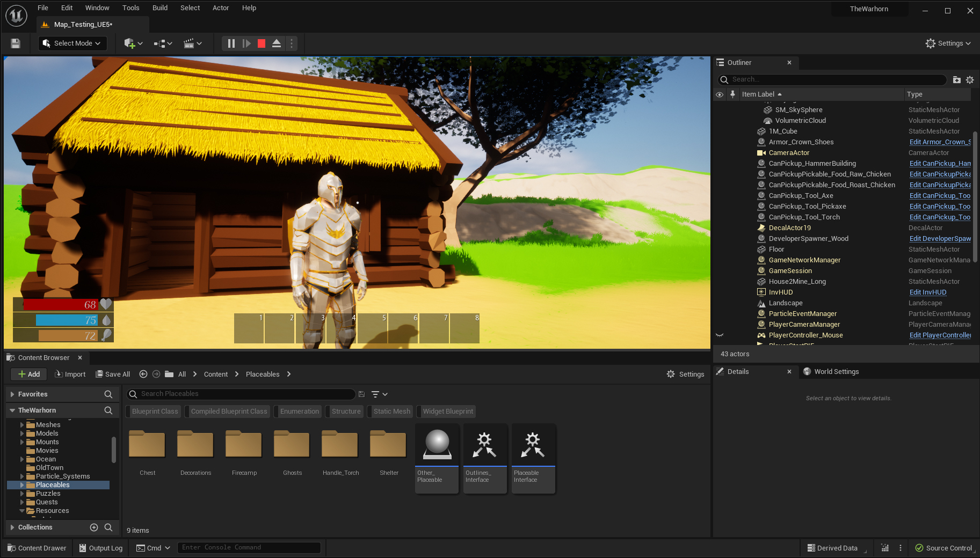Expand the Meshes folder in tree
This screenshot has width=980, height=558.
(22, 425)
